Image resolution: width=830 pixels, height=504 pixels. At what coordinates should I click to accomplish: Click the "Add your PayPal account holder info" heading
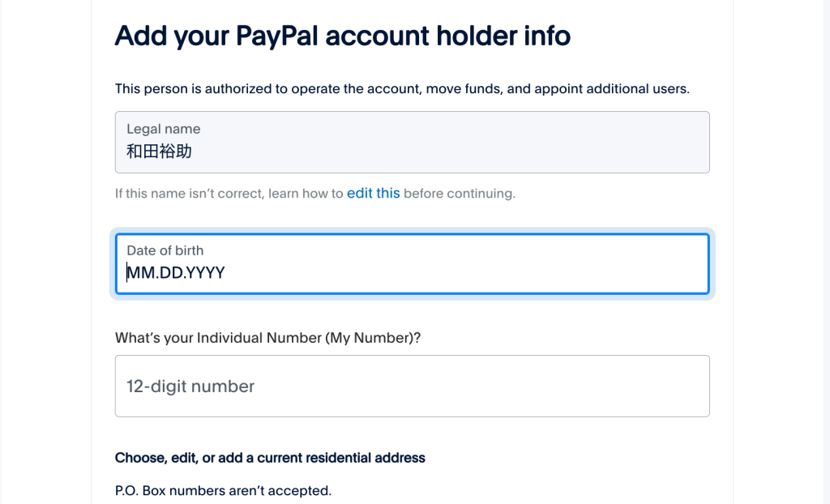click(343, 36)
